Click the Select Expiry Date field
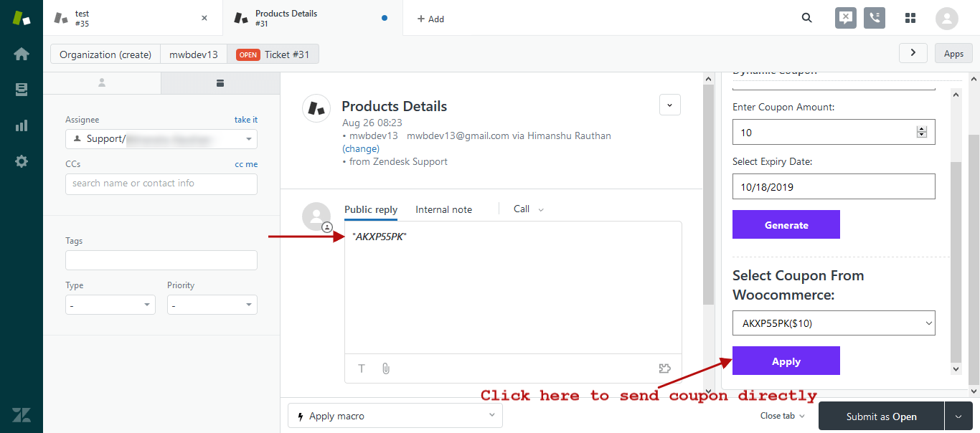The image size is (980, 433). pos(834,187)
